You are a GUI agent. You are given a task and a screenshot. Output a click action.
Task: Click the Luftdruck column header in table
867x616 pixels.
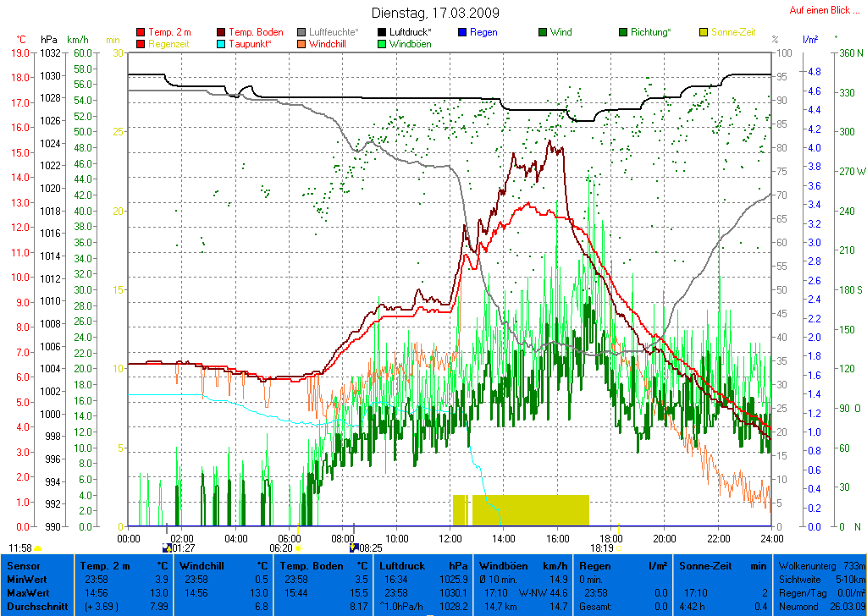point(400,565)
